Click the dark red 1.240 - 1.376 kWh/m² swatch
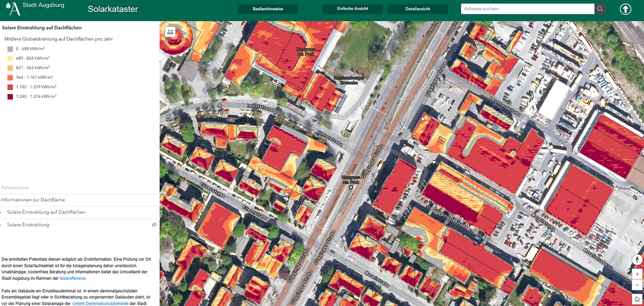 click(x=10, y=97)
